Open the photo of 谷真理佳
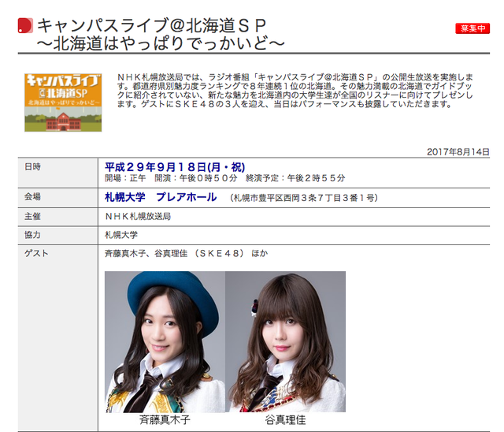 [x=285, y=341]
